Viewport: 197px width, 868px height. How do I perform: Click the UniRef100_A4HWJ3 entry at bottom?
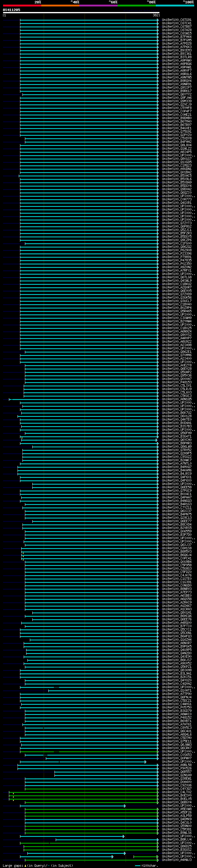[176, 860]
